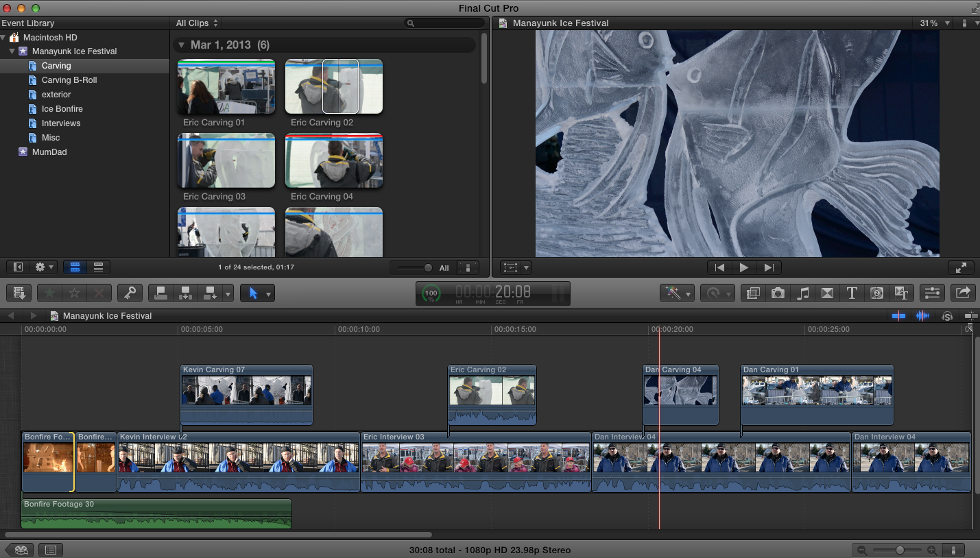Viewport: 980px width, 558px height.
Task: Click the browser search field
Action: coord(444,23)
